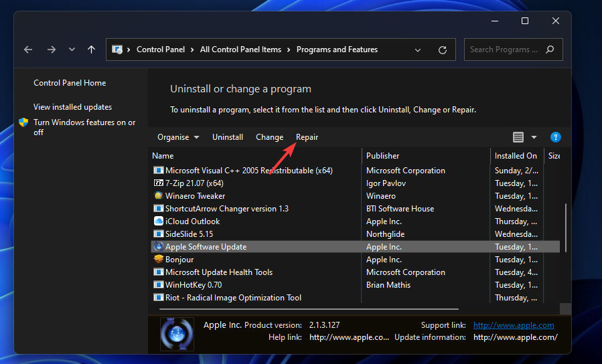This screenshot has width=602, height=364.
Task: Click the Apple Software Update row icon
Action: pyautogui.click(x=159, y=247)
